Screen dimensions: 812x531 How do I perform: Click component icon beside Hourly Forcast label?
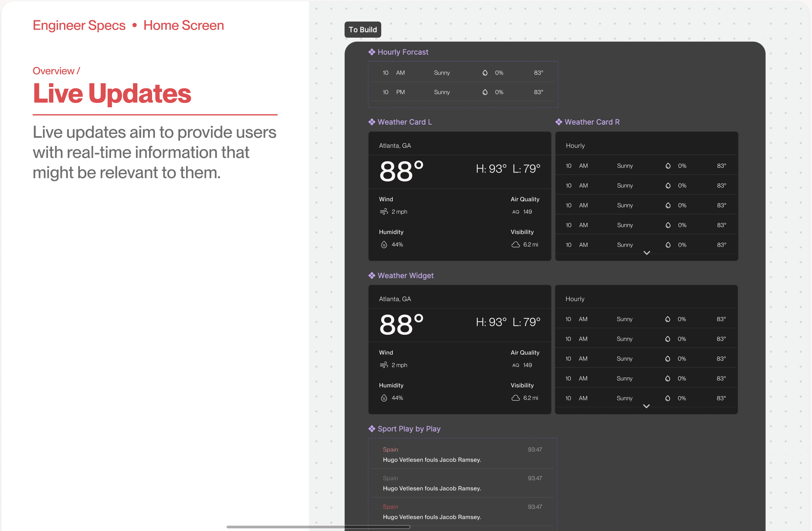(x=372, y=52)
